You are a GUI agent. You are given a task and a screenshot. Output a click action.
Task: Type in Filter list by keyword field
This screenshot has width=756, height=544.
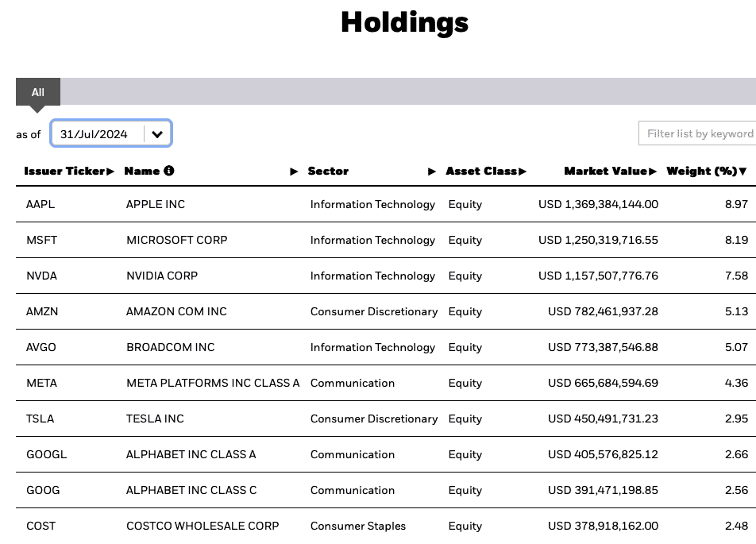tap(697, 133)
